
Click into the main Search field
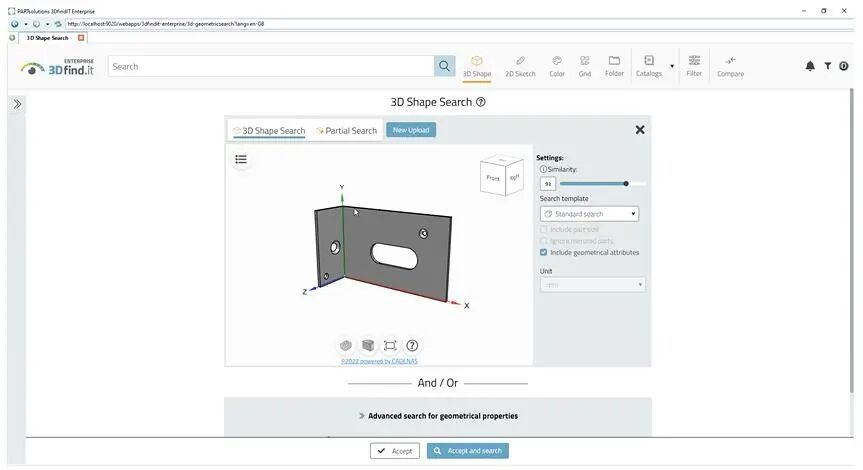tap(271, 67)
